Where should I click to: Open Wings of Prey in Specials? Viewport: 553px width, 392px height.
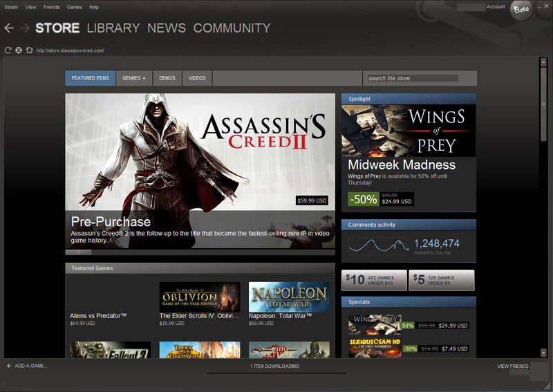pos(375,324)
